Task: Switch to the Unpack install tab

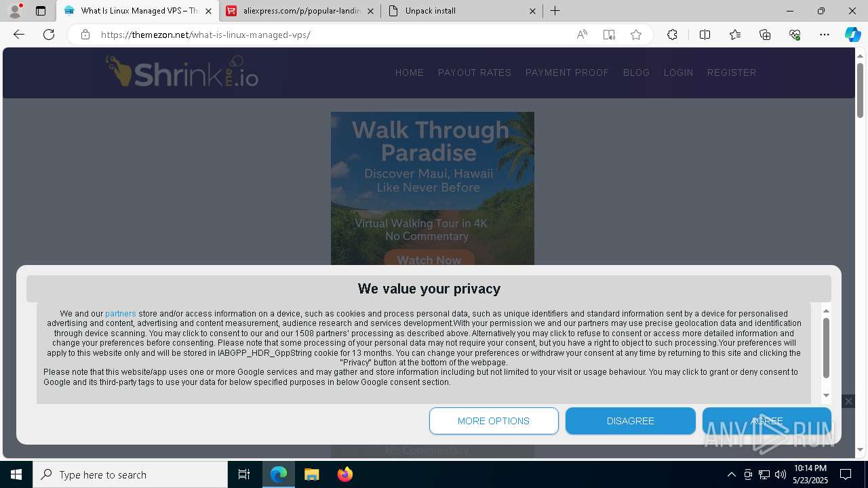Action: coord(462,11)
